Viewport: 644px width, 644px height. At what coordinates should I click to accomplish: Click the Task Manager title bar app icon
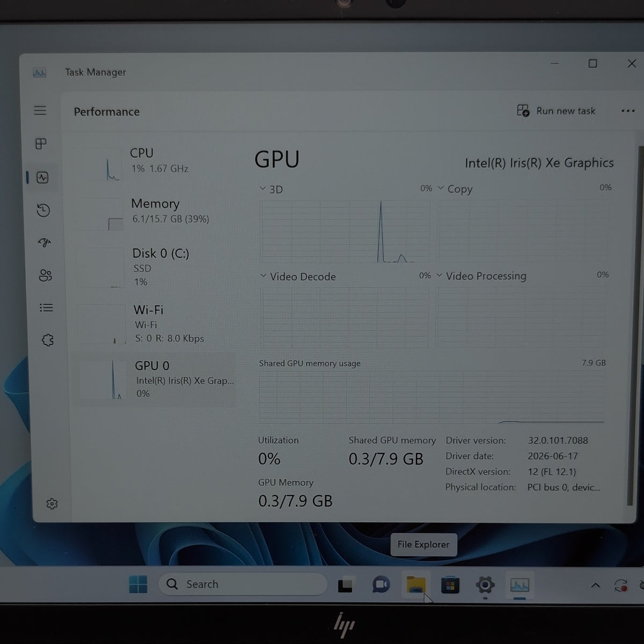pyautogui.click(x=39, y=72)
